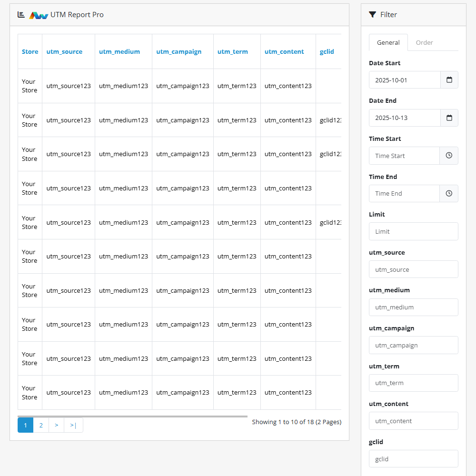Click the utm_content filter text box
The height and width of the screenshot is (476, 476).
click(413, 421)
